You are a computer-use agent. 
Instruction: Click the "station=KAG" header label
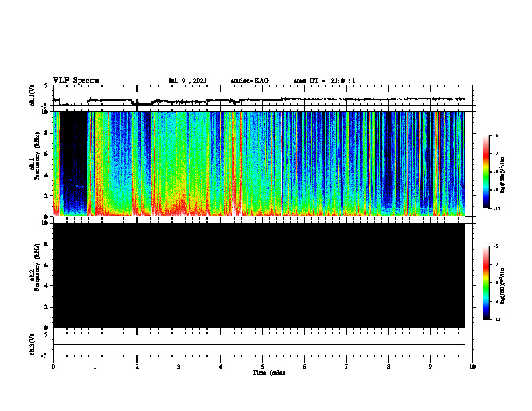click(x=249, y=81)
